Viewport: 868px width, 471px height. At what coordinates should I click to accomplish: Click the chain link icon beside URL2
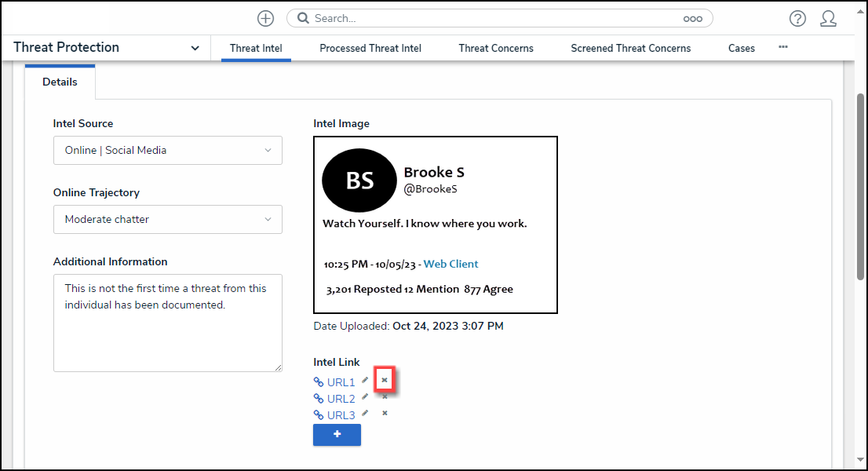click(x=319, y=399)
